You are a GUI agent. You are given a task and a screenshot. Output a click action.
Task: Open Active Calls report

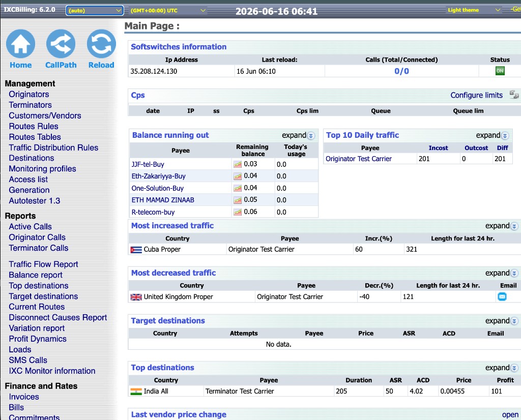pyautogui.click(x=30, y=226)
